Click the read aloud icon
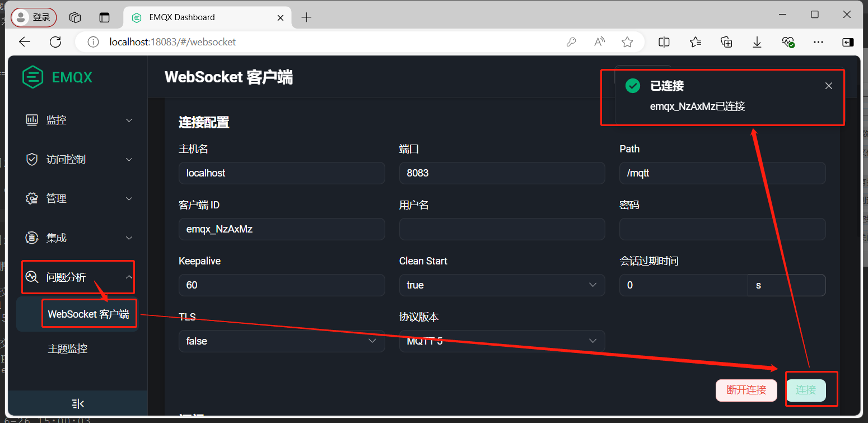868x423 pixels. (599, 42)
